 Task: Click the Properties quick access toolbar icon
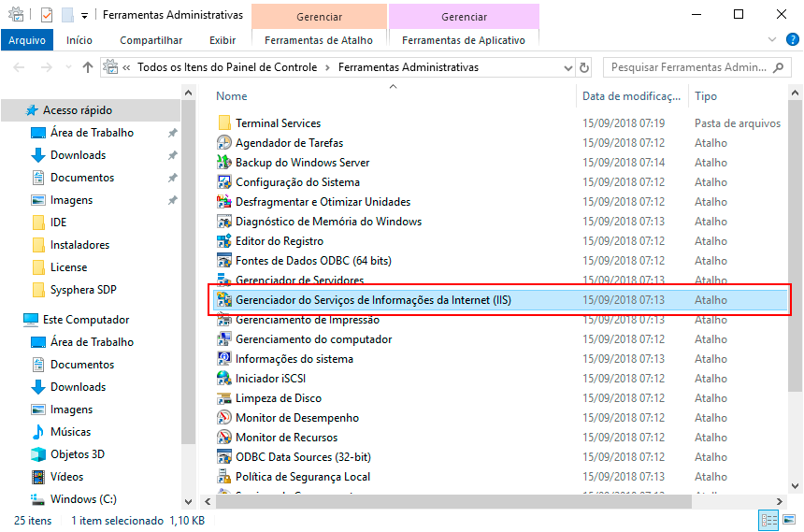[x=47, y=15]
